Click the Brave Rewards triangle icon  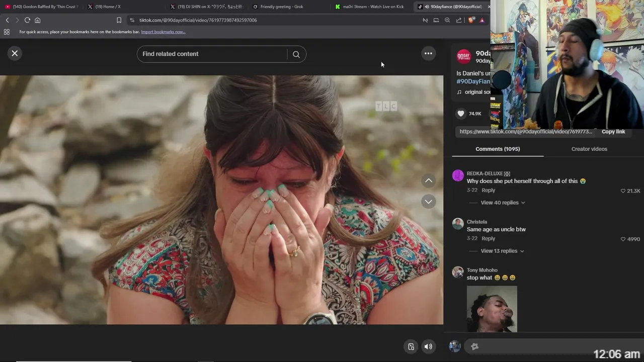point(482,20)
